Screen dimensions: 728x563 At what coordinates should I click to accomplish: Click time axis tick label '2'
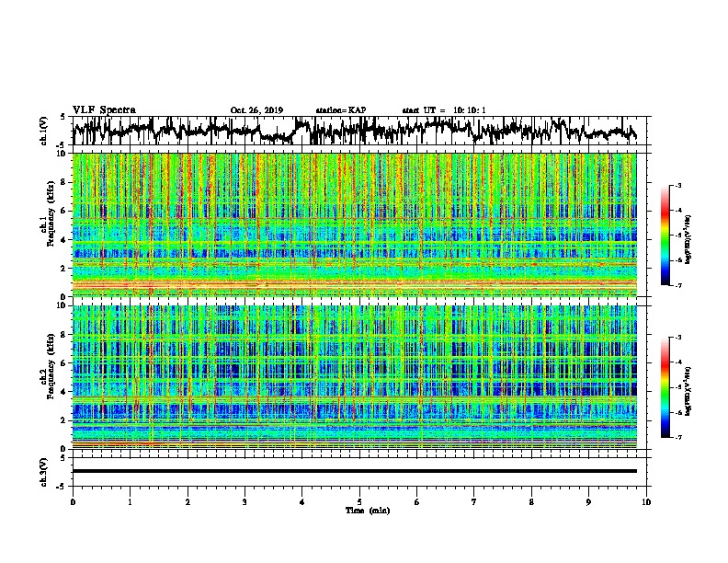(188, 502)
